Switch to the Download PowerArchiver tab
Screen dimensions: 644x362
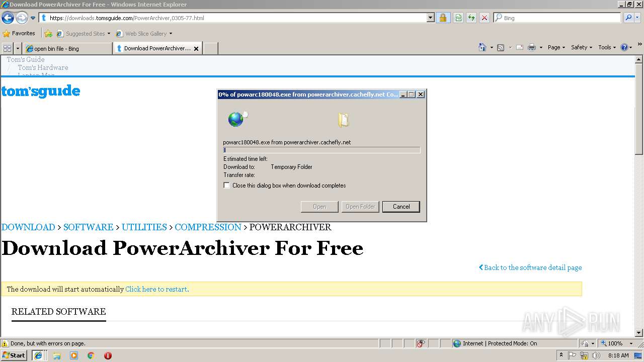153,48
